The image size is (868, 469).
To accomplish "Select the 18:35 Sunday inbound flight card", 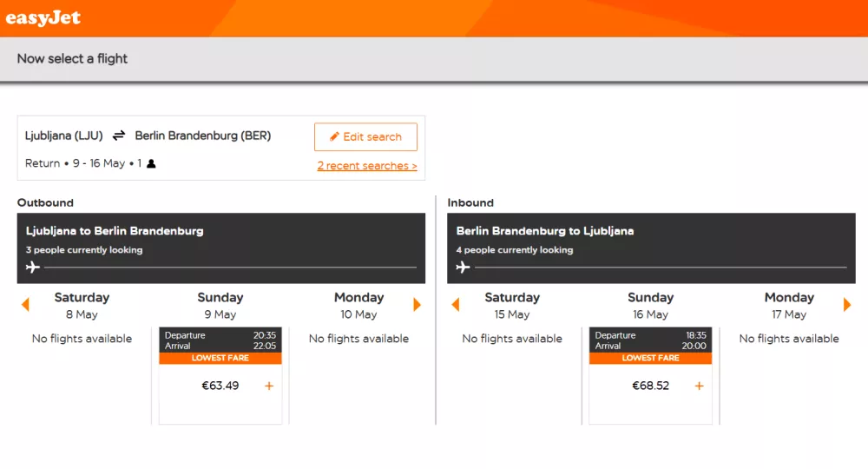I will click(x=650, y=375).
